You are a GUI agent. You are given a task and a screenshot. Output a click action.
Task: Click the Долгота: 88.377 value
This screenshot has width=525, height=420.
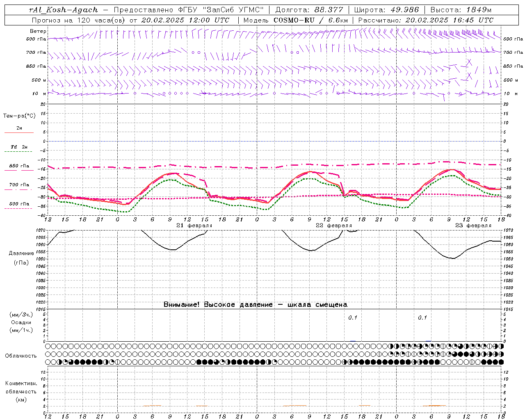(308, 10)
